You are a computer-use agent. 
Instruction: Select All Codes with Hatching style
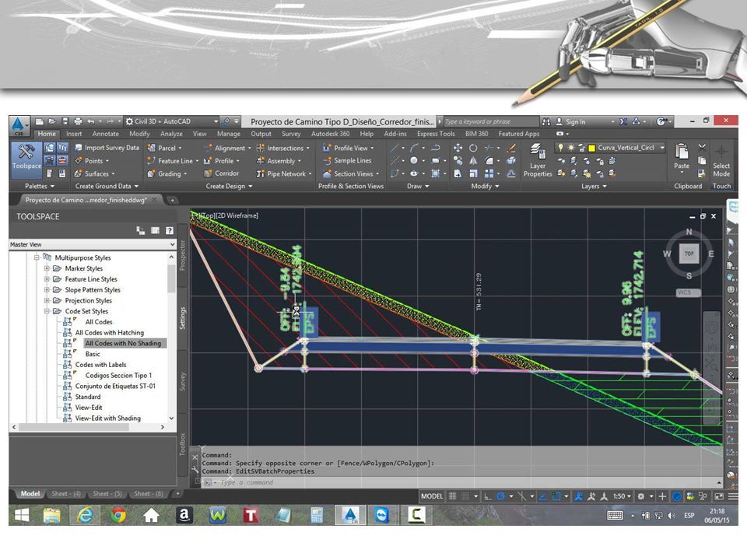pos(109,332)
